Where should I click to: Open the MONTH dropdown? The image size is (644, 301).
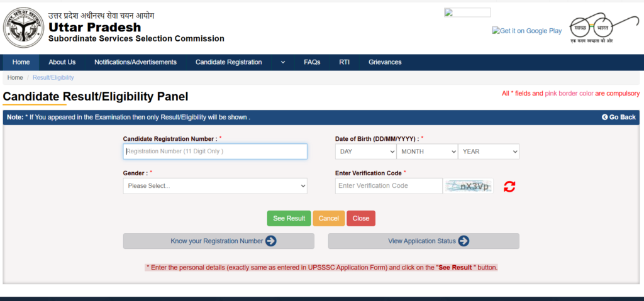pos(427,151)
